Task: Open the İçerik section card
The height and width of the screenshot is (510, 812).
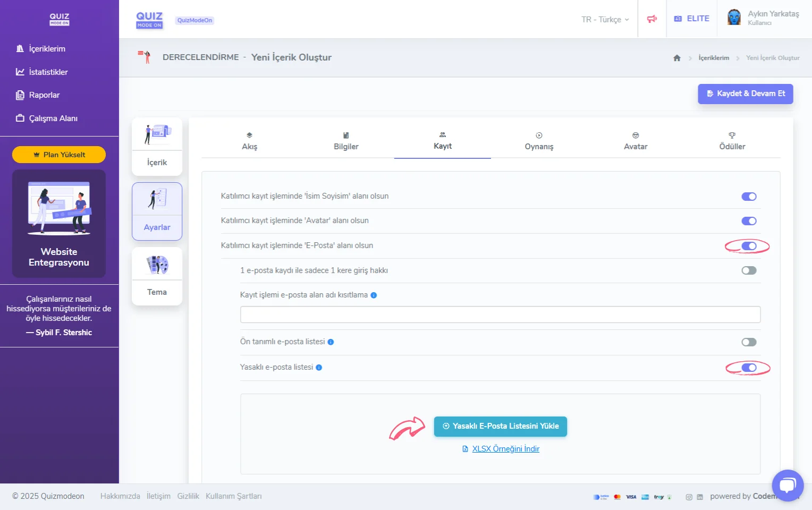Action: pos(157,147)
